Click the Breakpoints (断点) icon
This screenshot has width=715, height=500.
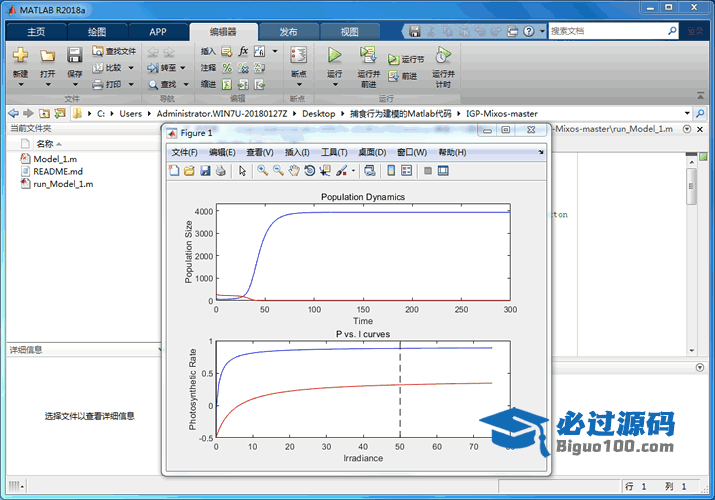click(x=299, y=55)
